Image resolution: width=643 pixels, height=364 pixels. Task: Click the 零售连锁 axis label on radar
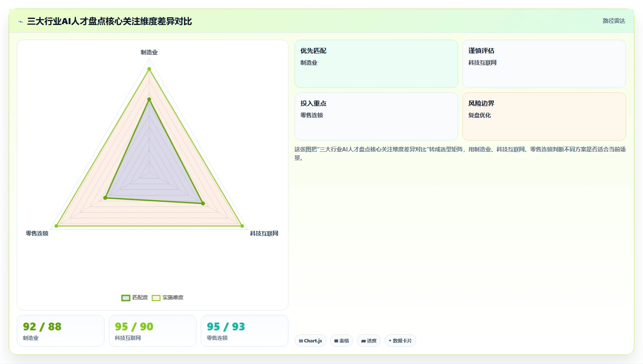click(37, 233)
